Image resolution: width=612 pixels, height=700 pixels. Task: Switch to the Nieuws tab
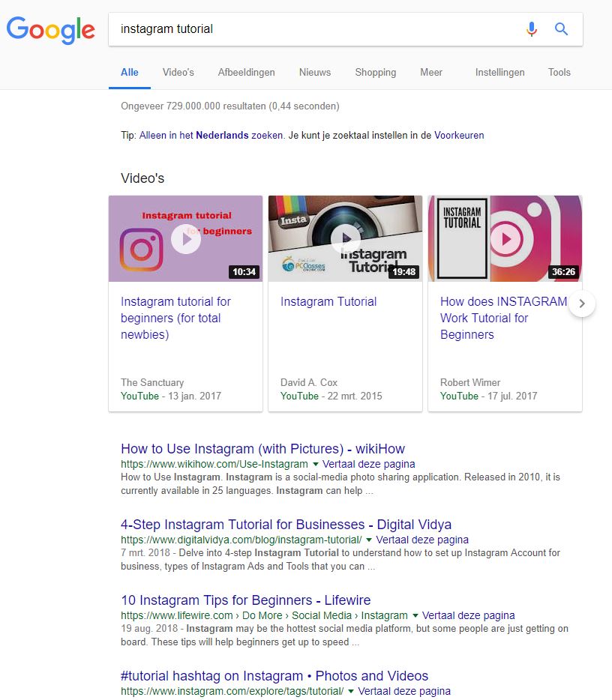pyautogui.click(x=315, y=72)
